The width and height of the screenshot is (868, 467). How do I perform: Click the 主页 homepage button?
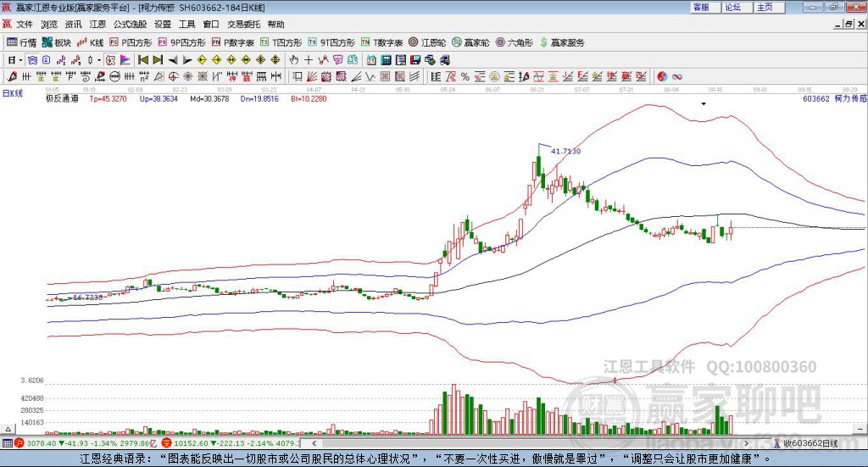[769, 7]
